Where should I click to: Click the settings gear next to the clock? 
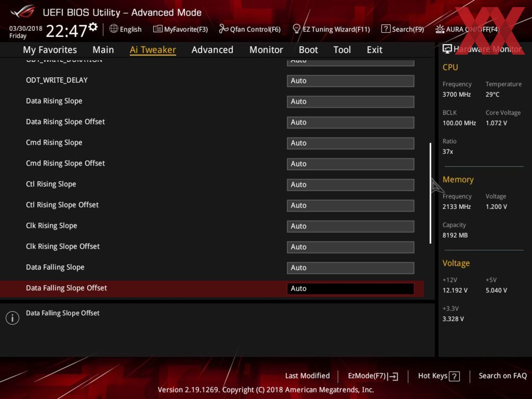click(93, 27)
